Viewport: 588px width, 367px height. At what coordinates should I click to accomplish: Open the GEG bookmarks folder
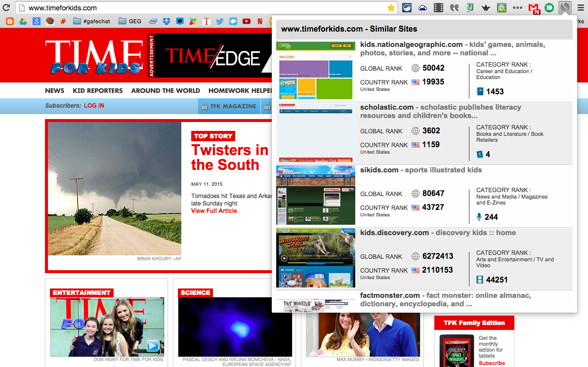(x=130, y=21)
